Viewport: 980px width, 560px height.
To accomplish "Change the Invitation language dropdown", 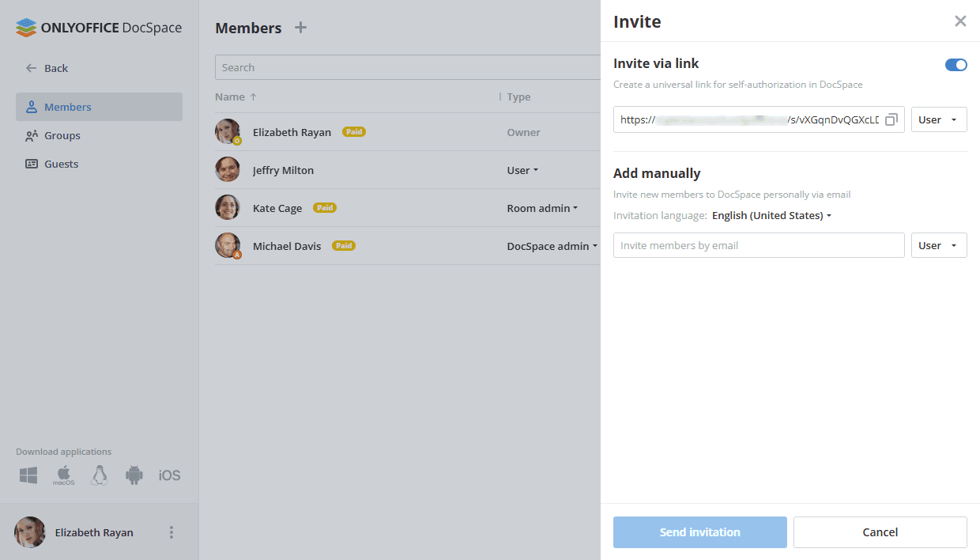I will 771,215.
